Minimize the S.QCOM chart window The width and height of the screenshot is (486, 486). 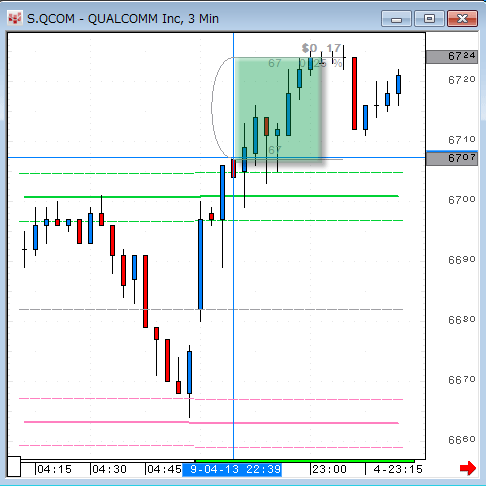coord(396,19)
